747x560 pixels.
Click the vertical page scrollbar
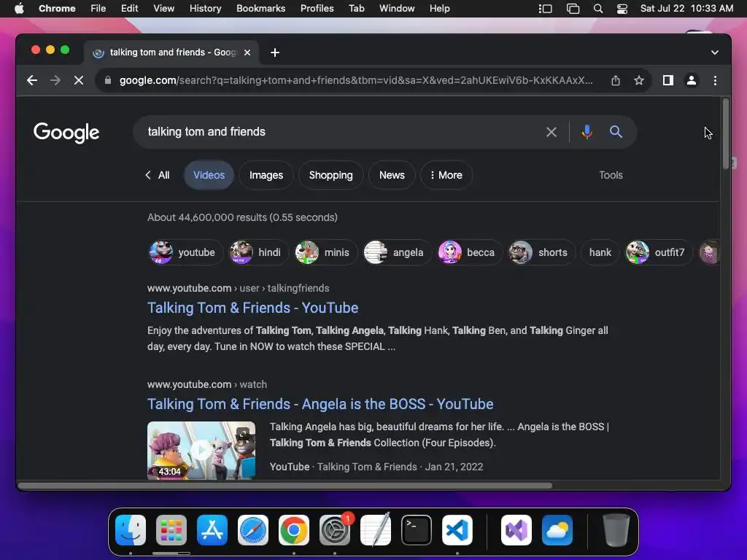(x=726, y=133)
